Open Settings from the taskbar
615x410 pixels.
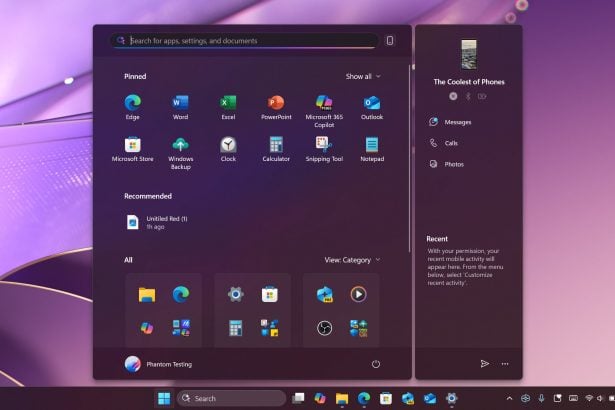click(x=452, y=399)
